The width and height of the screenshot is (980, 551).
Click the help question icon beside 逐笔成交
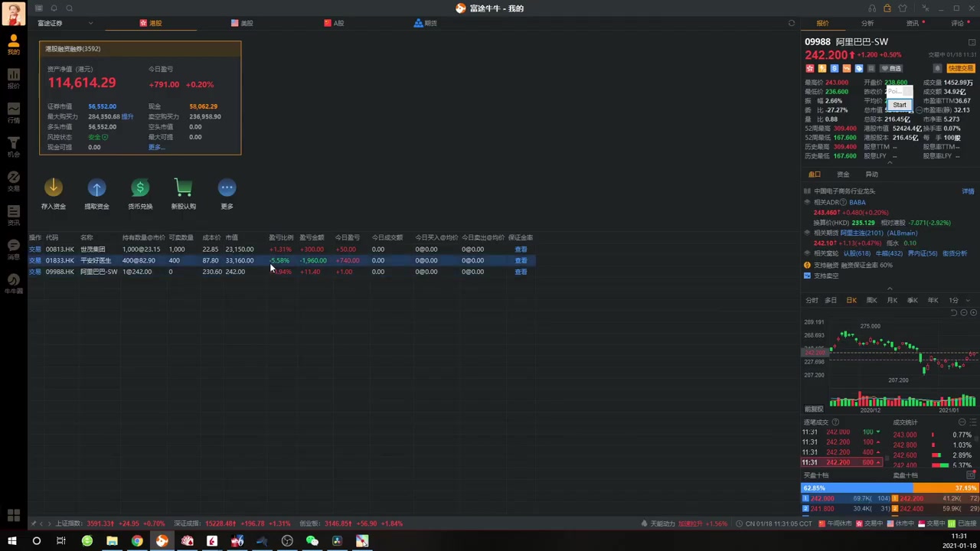click(x=835, y=422)
